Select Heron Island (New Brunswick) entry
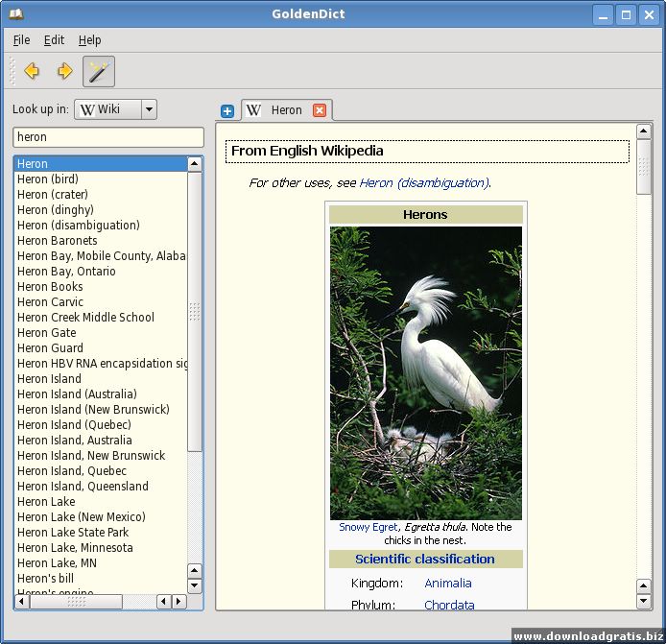The height and width of the screenshot is (644, 666). click(x=101, y=410)
